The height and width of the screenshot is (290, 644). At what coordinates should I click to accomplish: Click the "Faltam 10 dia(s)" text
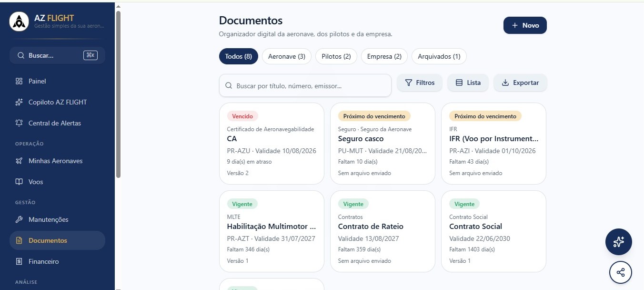(358, 162)
